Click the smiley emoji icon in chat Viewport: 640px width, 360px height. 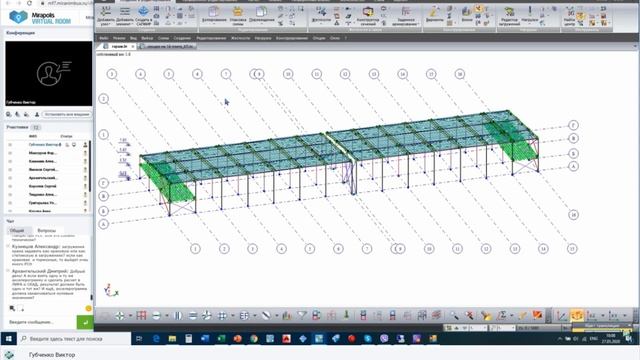(88, 309)
